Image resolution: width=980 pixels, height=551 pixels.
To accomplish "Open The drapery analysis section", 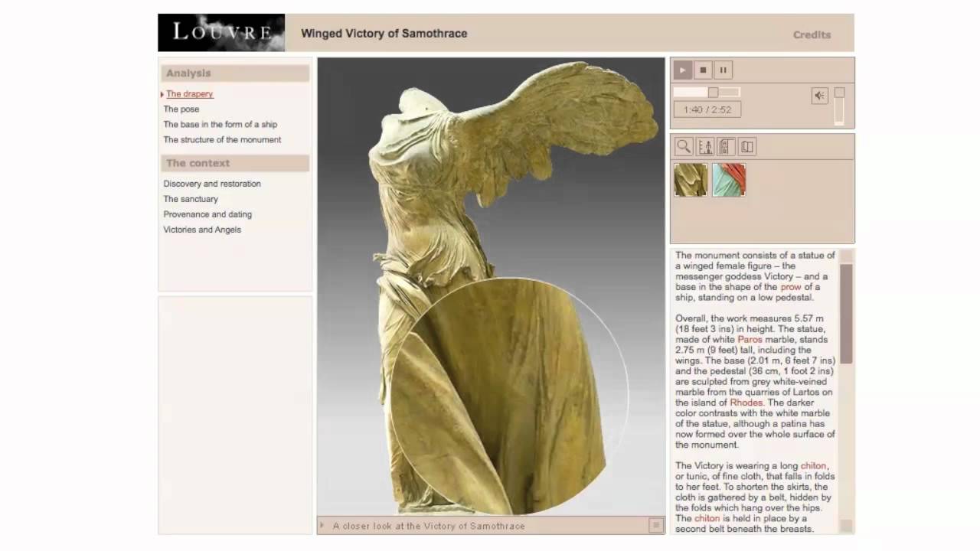I will (x=190, y=94).
